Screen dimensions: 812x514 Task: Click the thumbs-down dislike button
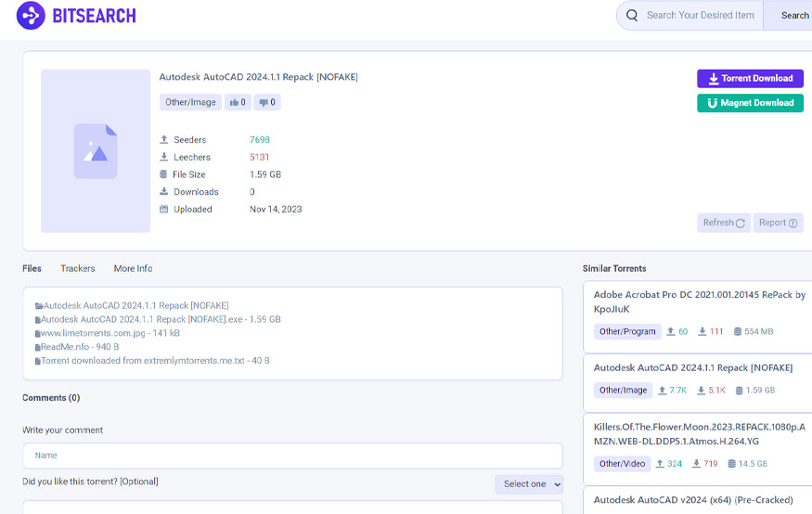click(267, 102)
